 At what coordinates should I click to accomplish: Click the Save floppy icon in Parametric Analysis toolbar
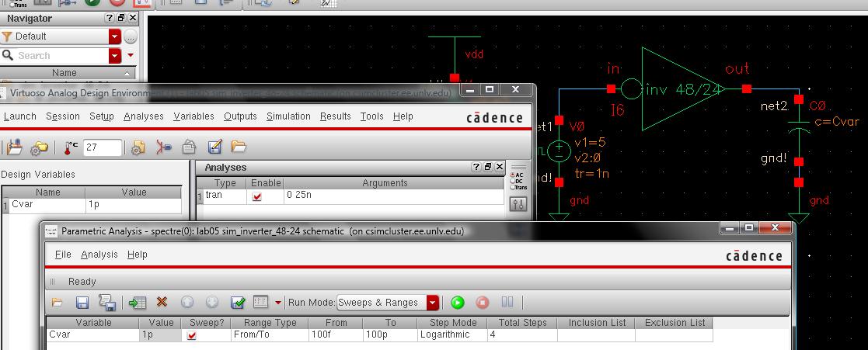82,303
